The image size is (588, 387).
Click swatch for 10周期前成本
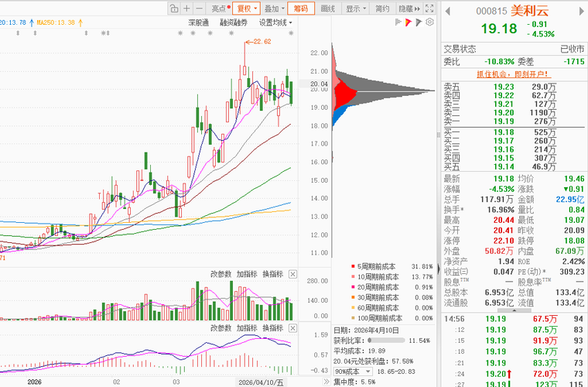click(x=353, y=277)
